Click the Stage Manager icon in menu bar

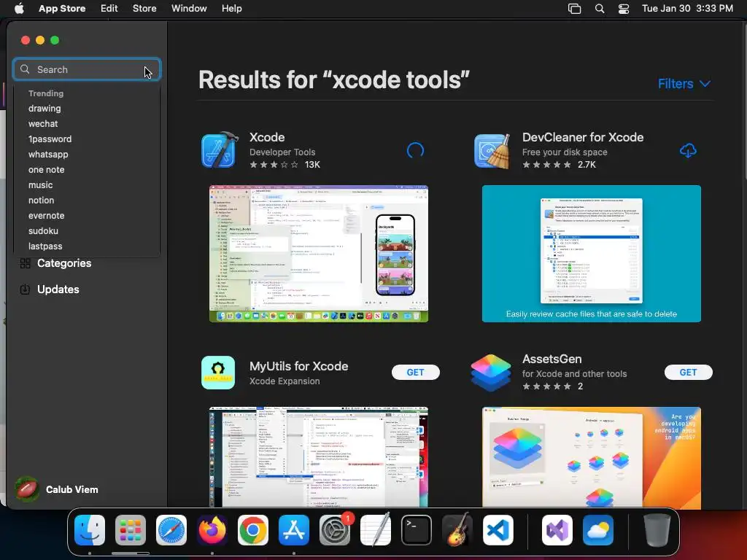coord(575,9)
